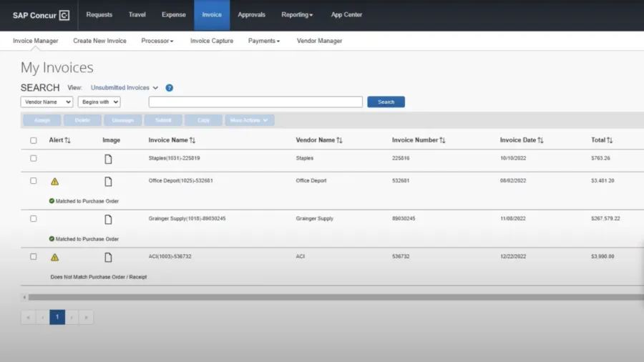Click the SAP Concur logo icon
The image size is (644, 362).
64,15
